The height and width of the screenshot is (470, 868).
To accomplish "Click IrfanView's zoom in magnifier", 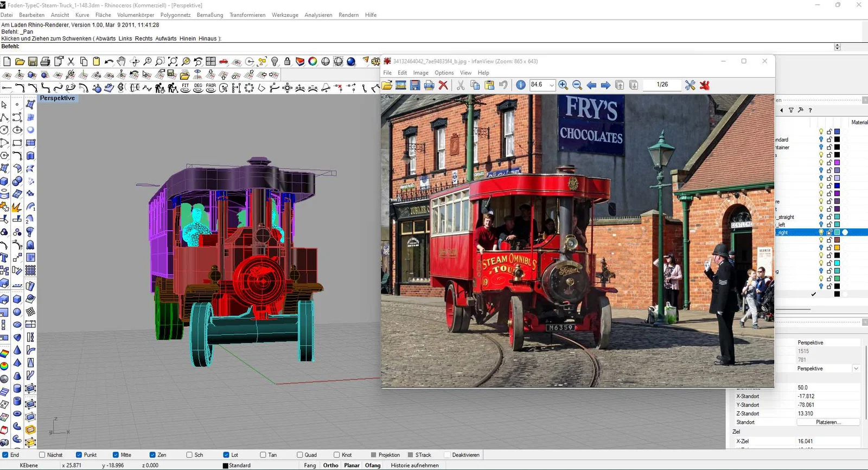I will [563, 85].
